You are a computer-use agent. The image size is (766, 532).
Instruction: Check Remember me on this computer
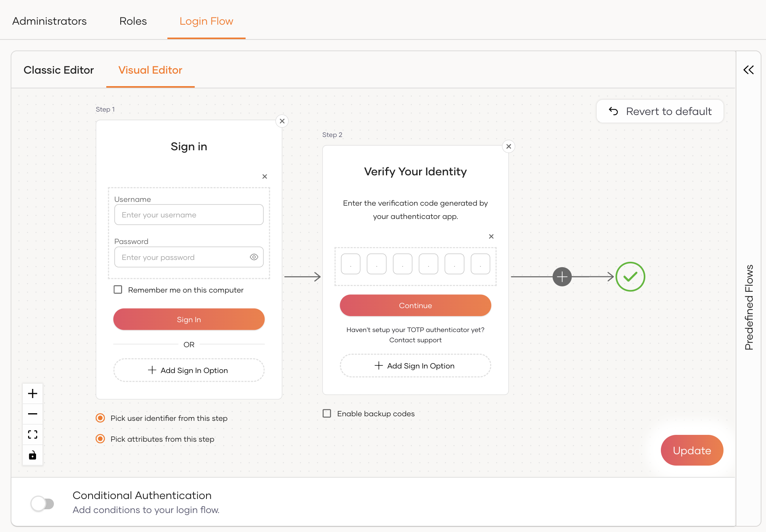[118, 290]
